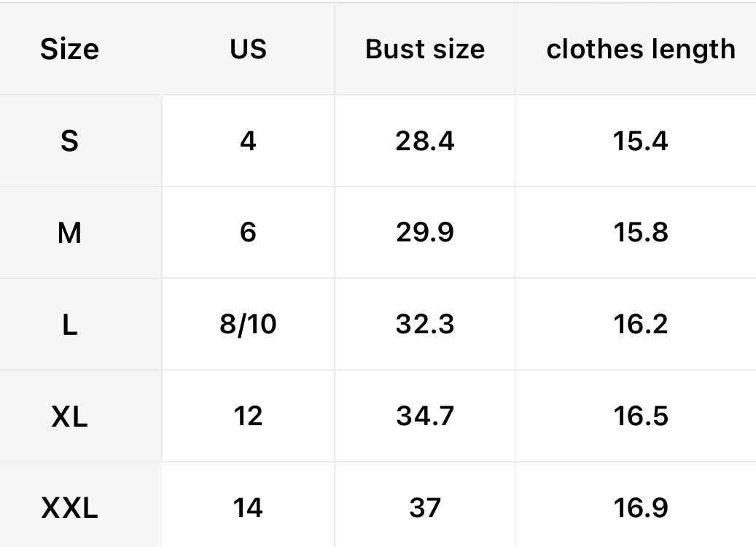Select the 29.9 bust size cell

[x=424, y=233]
